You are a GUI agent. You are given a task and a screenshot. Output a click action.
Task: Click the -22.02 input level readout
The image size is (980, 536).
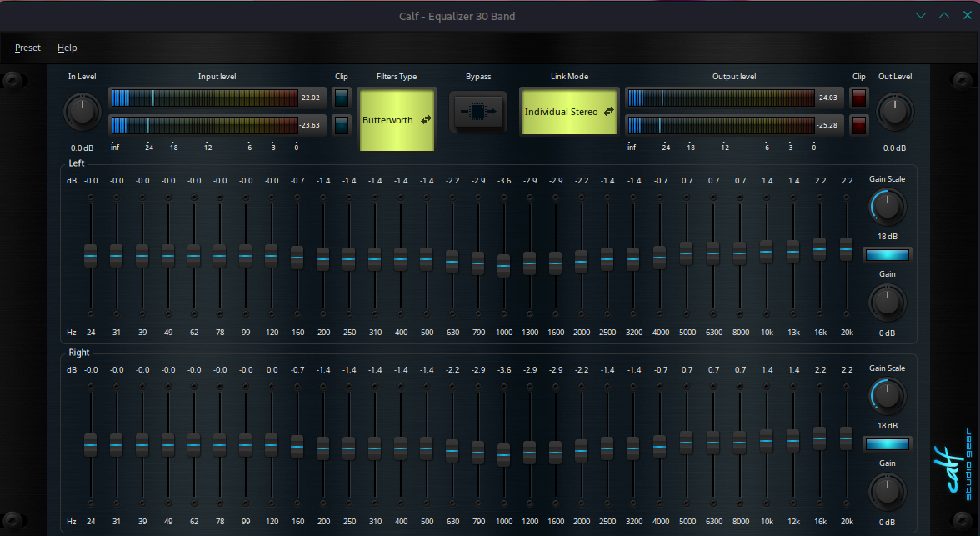tap(310, 98)
